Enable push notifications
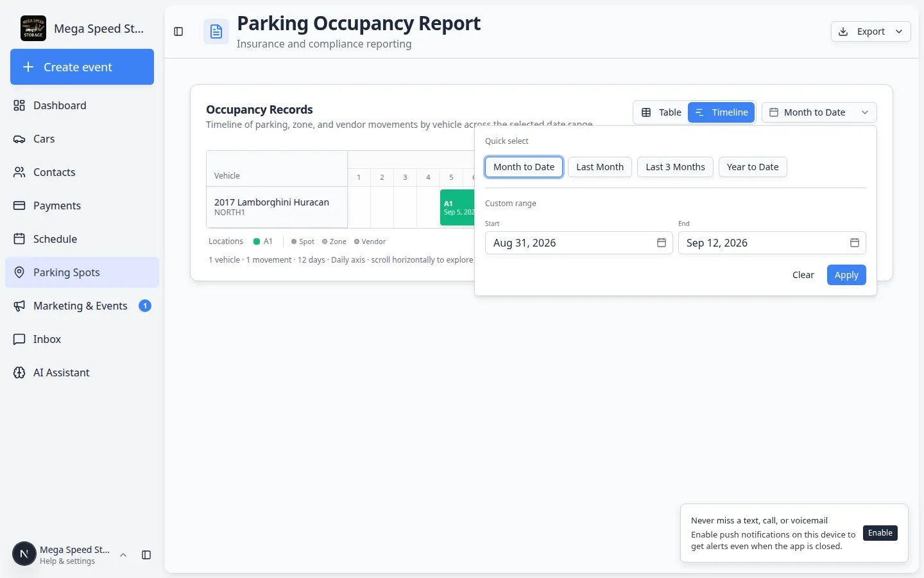 coord(880,533)
